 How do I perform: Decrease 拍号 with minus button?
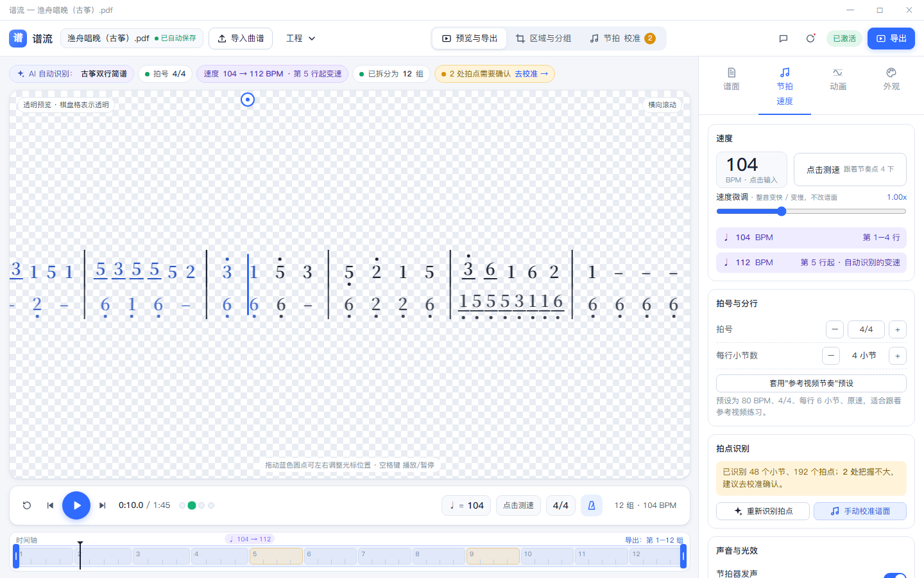coord(835,329)
